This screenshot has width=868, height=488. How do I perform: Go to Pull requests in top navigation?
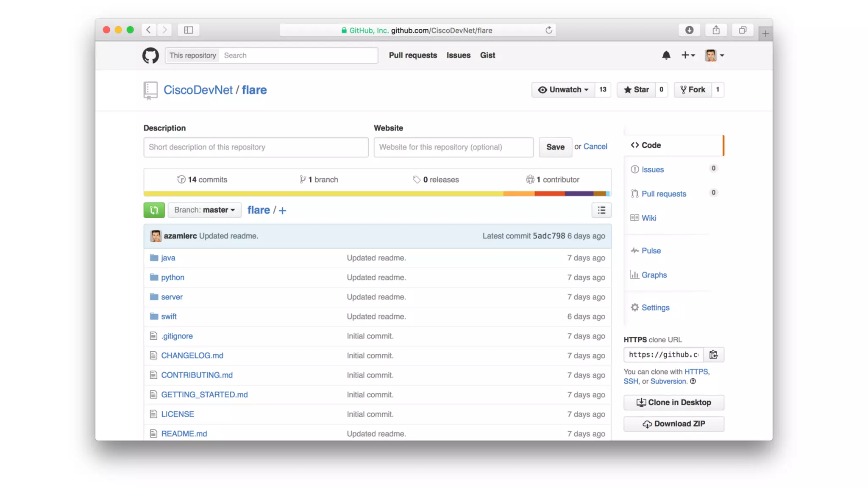(x=412, y=55)
